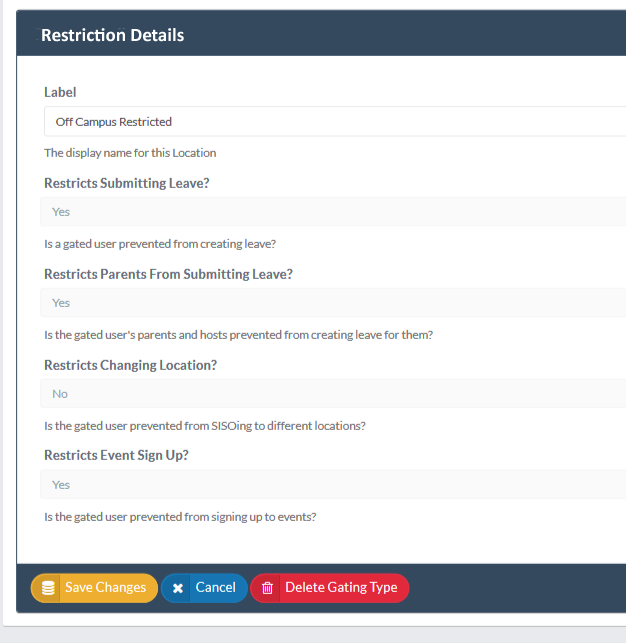Expand the Restricts Changing Location dropdown

coord(333,394)
